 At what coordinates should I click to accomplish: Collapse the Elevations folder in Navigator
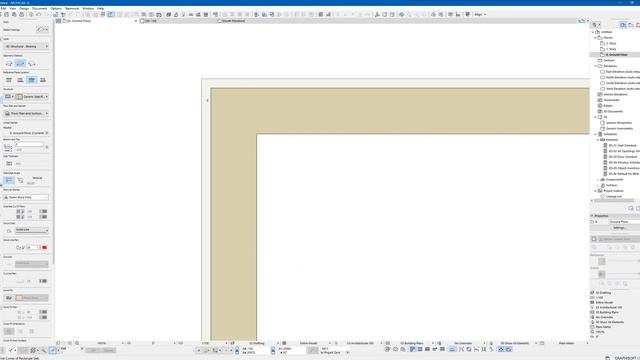tap(596, 66)
